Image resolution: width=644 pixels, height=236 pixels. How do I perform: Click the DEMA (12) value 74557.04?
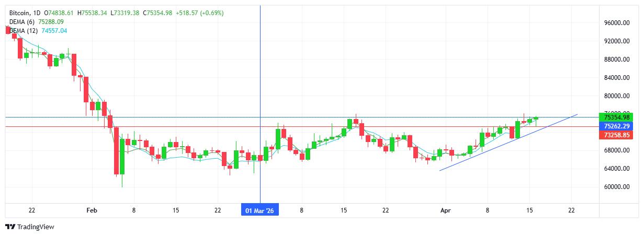coord(54,31)
